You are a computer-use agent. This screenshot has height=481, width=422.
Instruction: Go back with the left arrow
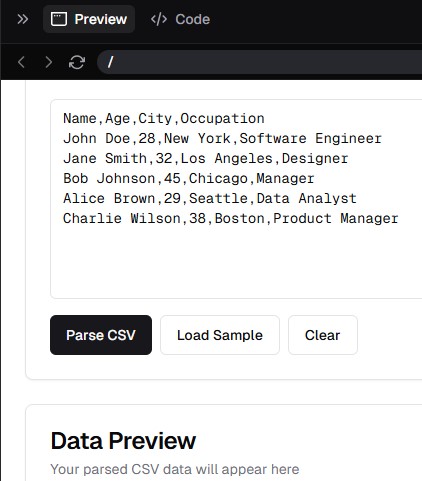(21, 62)
